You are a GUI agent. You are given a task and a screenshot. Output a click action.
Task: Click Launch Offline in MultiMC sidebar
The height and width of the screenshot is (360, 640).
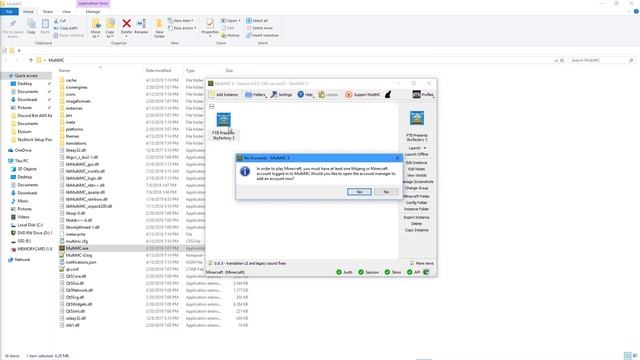pos(416,154)
